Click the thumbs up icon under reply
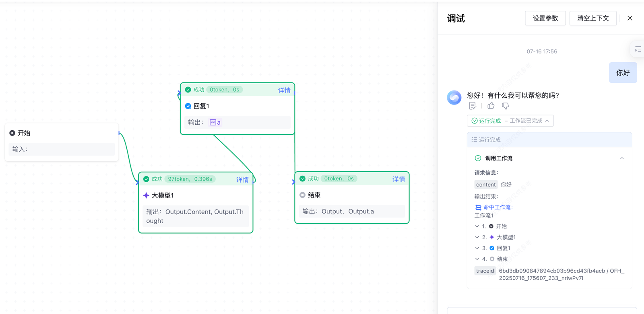The width and height of the screenshot is (644, 314). [x=491, y=106]
